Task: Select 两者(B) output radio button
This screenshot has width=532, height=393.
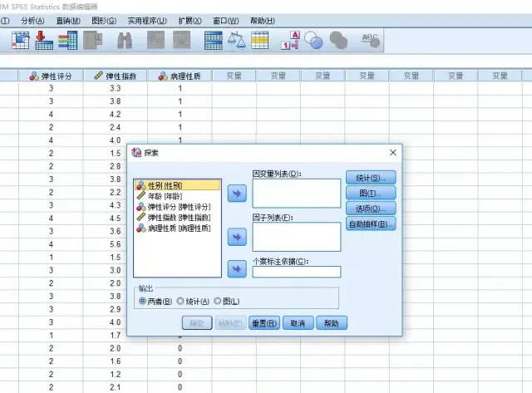Action: 142,301
